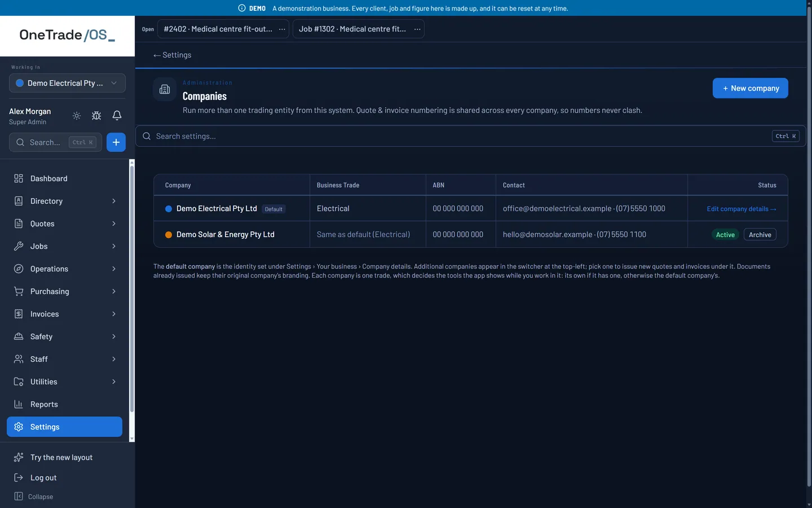
Task: Click the sidebar navigation scrollbar
Action: pos(132,288)
